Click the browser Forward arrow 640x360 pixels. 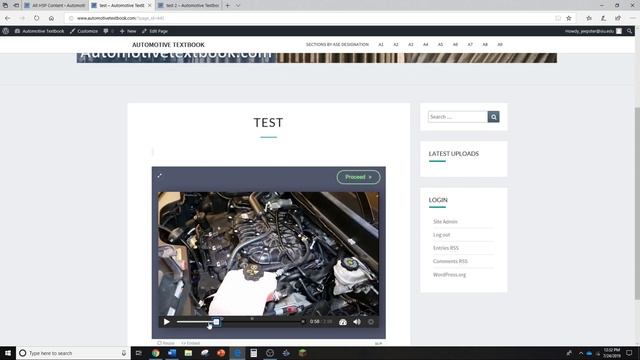tap(22, 18)
